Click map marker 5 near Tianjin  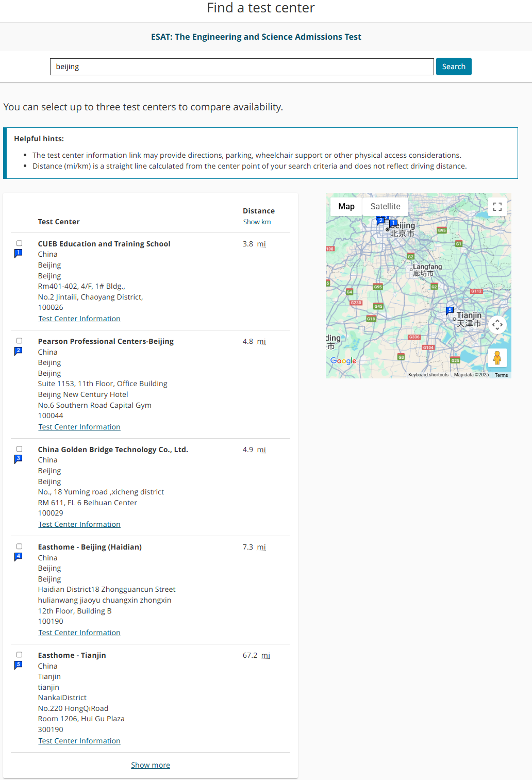450,311
